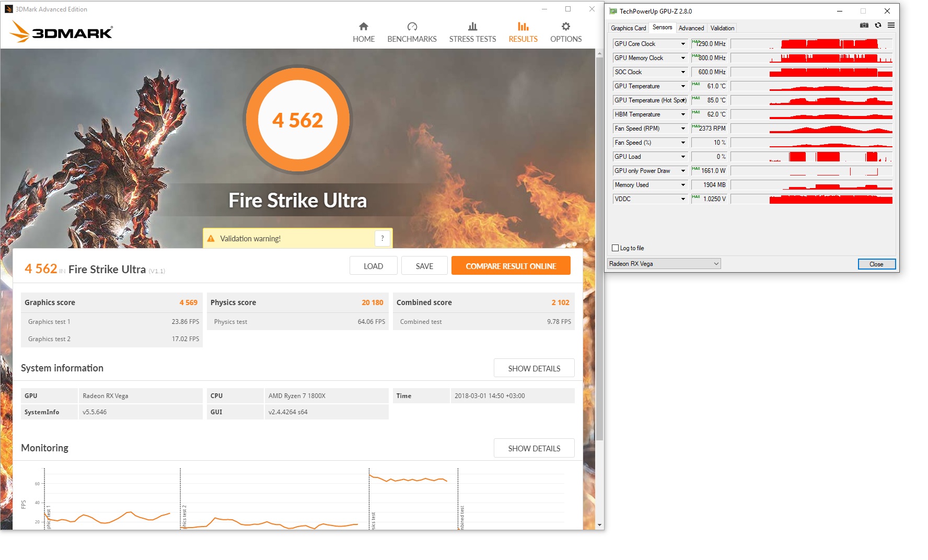Click the Memory Used value 1904 MB
The height and width of the screenshot is (560, 928).
(x=709, y=185)
